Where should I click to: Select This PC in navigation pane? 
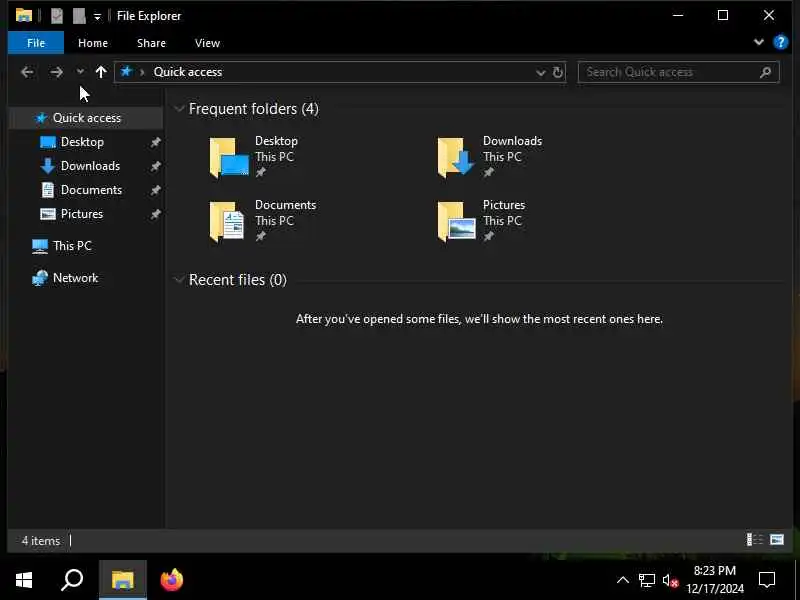pyautogui.click(x=72, y=246)
